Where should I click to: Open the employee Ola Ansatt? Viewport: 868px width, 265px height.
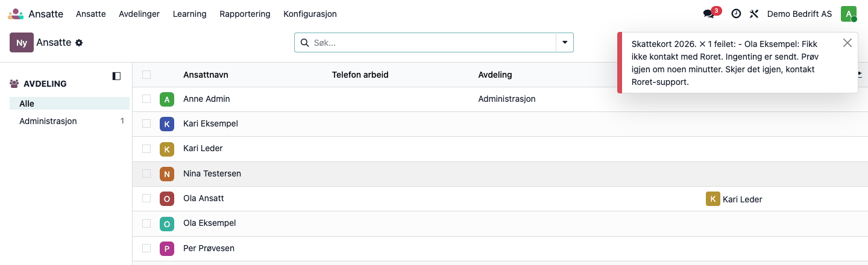click(x=204, y=198)
